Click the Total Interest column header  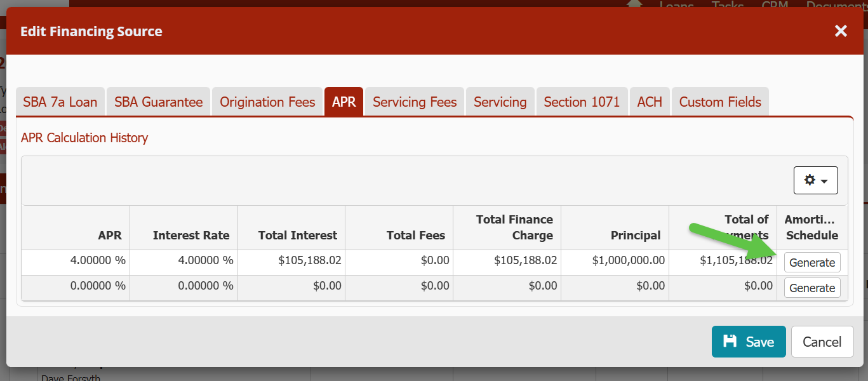[291, 227]
